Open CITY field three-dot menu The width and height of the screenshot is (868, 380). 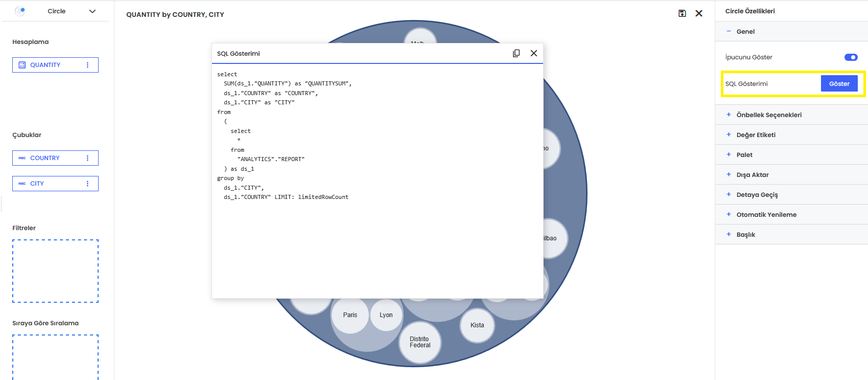click(87, 184)
